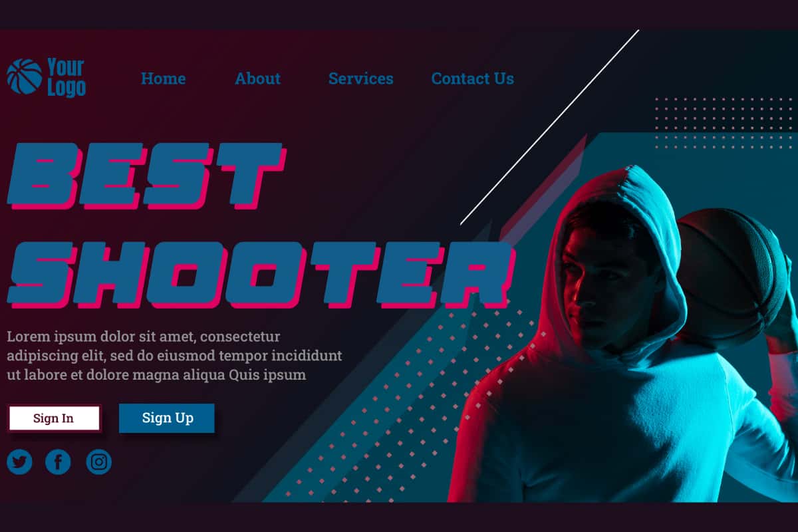Go to the Home nav item
The image size is (798, 532).
163,78
